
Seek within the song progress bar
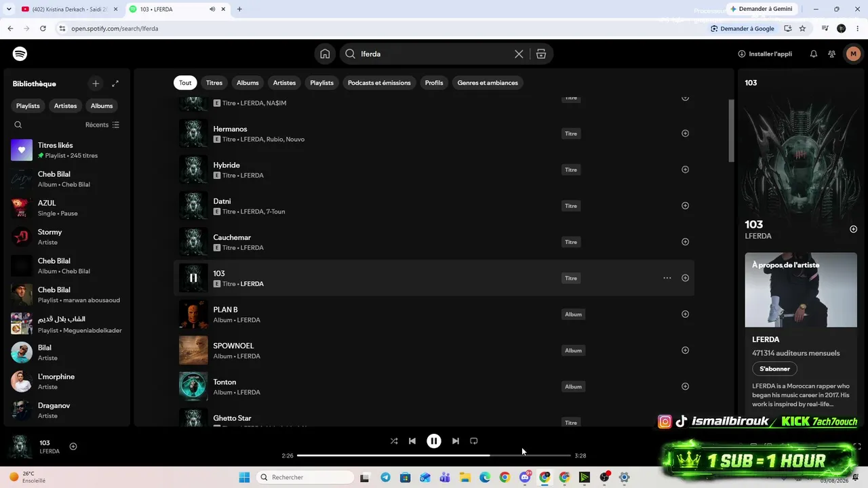pos(434,455)
